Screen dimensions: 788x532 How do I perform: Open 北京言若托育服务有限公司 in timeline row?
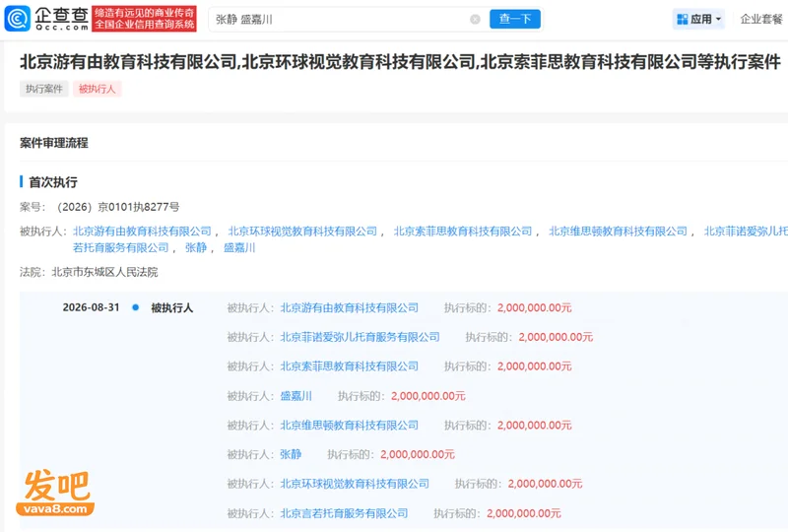pos(344,513)
